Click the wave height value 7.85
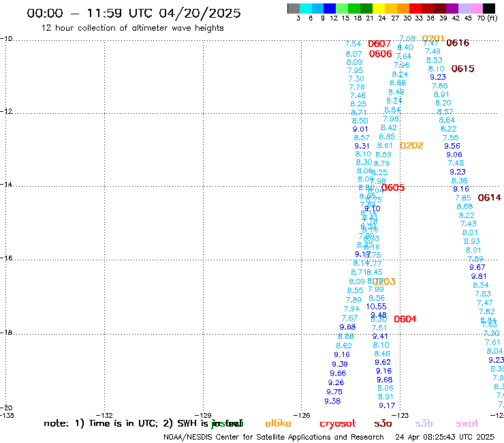The width and height of the screenshot is (504, 443). [463, 198]
